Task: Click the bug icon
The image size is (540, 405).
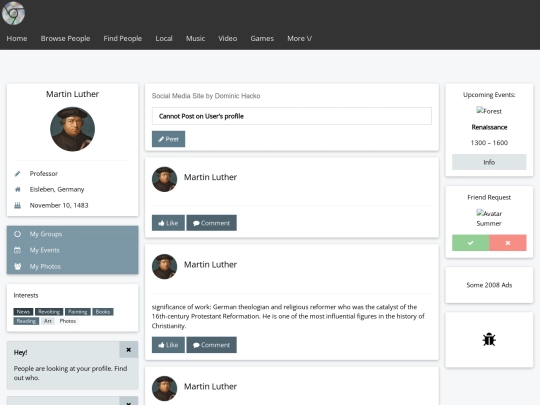Action: [489, 340]
